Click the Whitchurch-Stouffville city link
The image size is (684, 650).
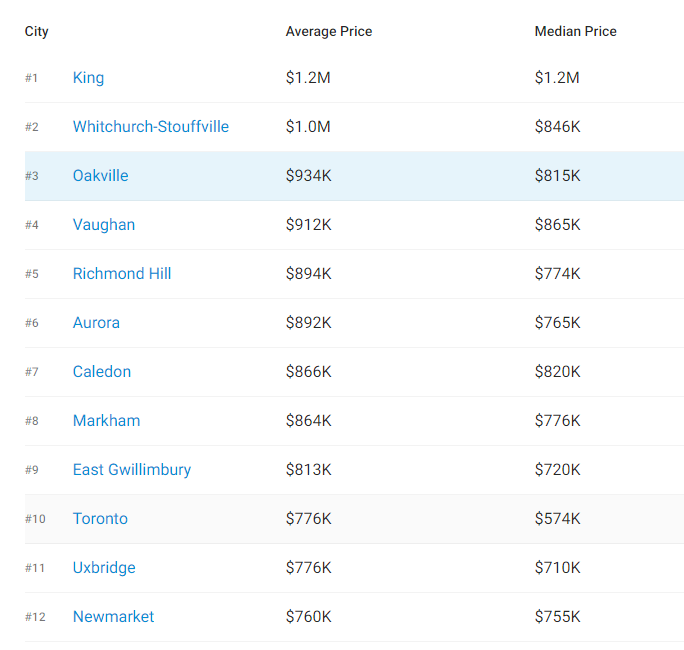pyautogui.click(x=150, y=127)
